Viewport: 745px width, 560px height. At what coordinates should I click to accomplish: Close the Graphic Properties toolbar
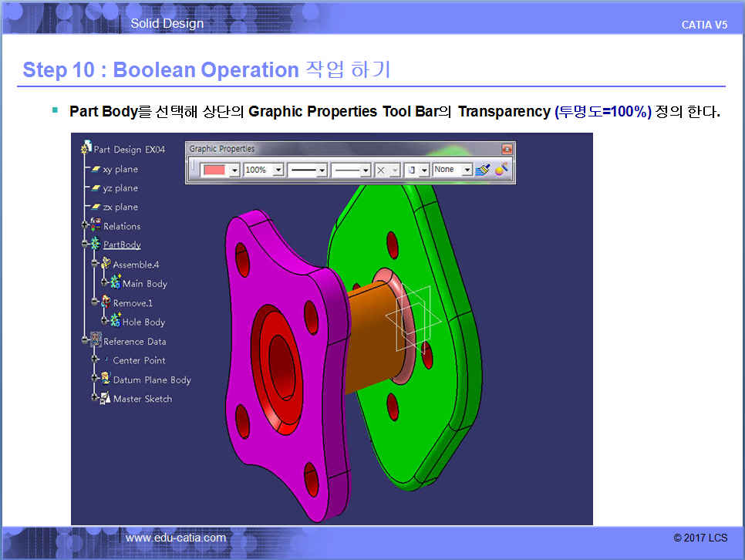(507, 149)
